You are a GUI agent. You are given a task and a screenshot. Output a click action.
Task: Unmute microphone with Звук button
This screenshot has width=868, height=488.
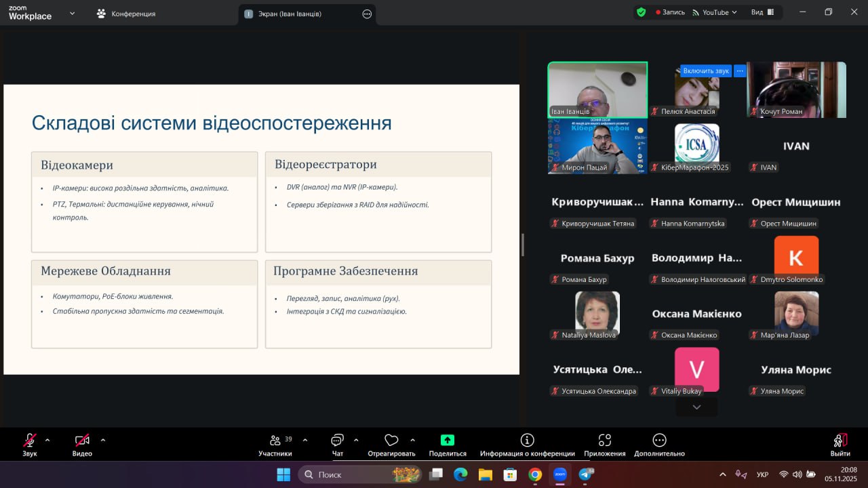[30, 441]
